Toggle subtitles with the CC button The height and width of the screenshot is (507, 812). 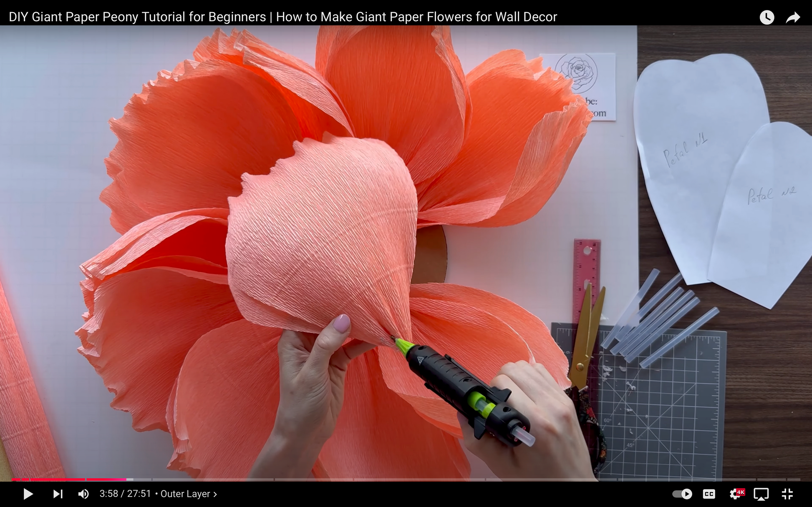709,494
